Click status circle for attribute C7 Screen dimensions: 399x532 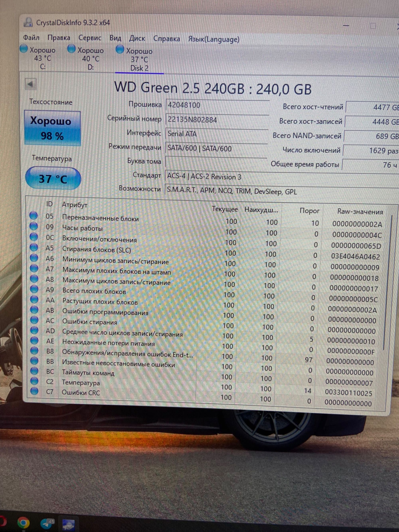(x=34, y=391)
